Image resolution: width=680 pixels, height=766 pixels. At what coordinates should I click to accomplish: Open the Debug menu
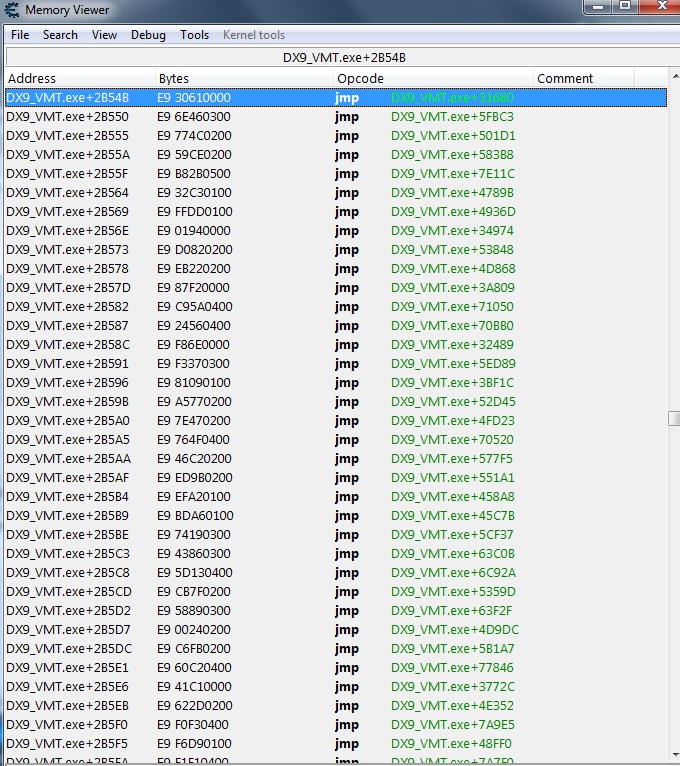148,35
